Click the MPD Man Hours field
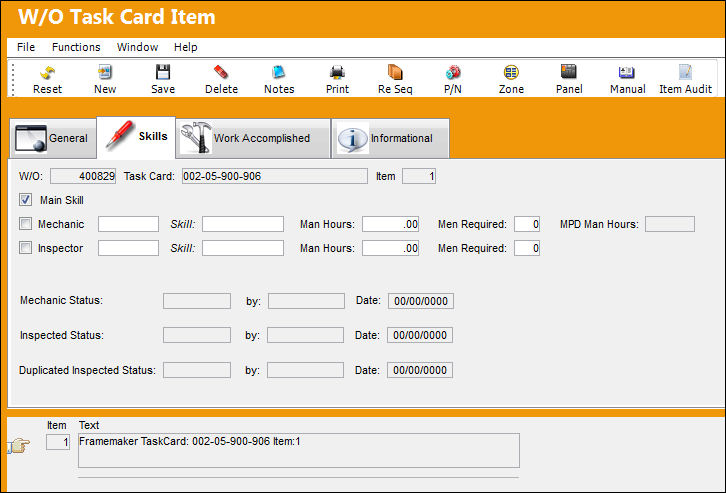Viewport: 726px width, 493px height. point(670,224)
